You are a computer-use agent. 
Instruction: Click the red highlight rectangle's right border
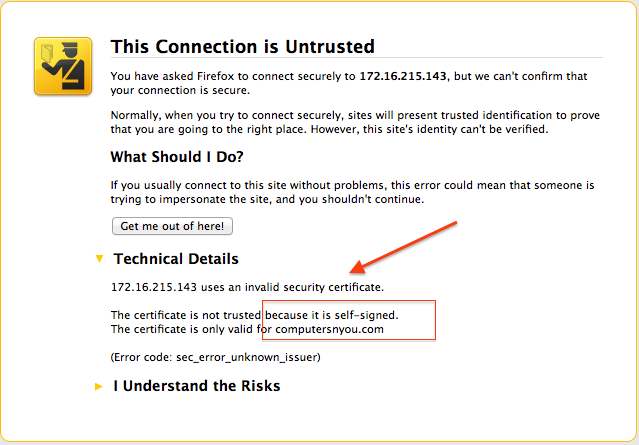(x=436, y=320)
